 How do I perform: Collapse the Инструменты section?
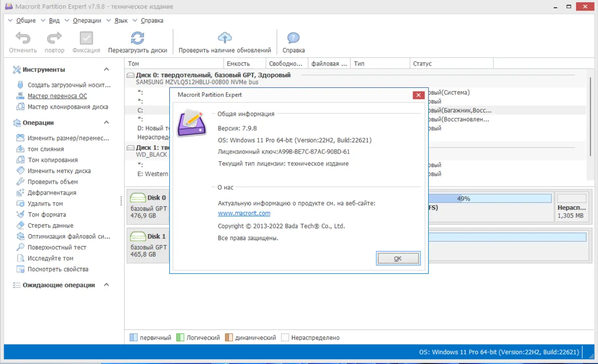pos(106,69)
